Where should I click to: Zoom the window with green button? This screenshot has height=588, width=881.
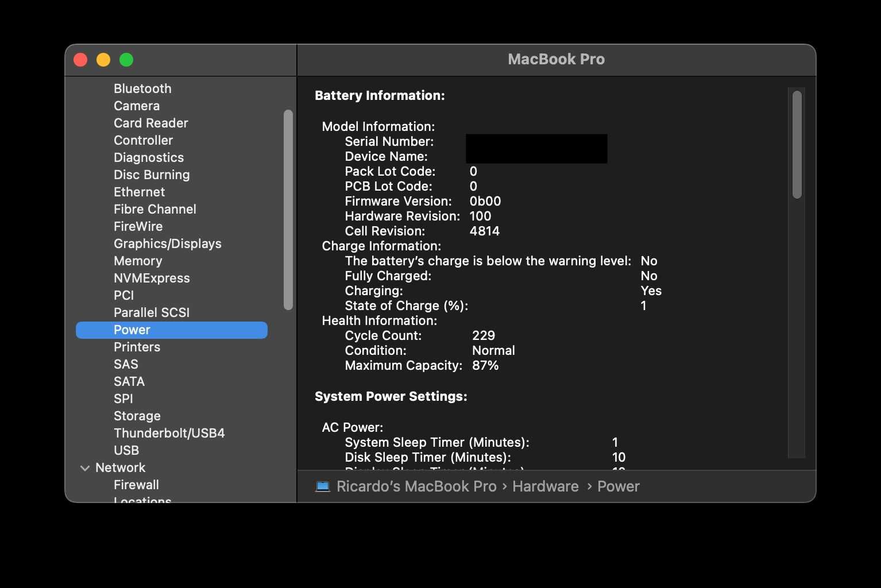tap(126, 60)
